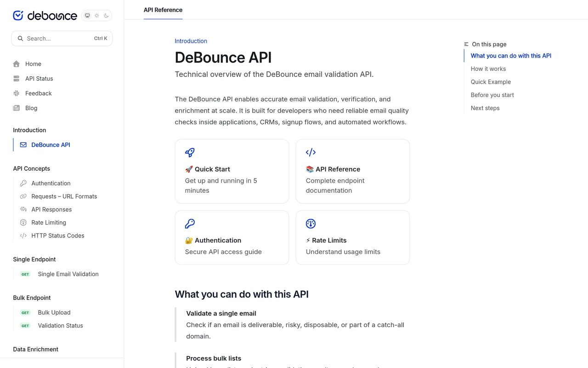Screen dimensions: 588x368
Task: Go to Home sidebar link
Action: (33, 64)
